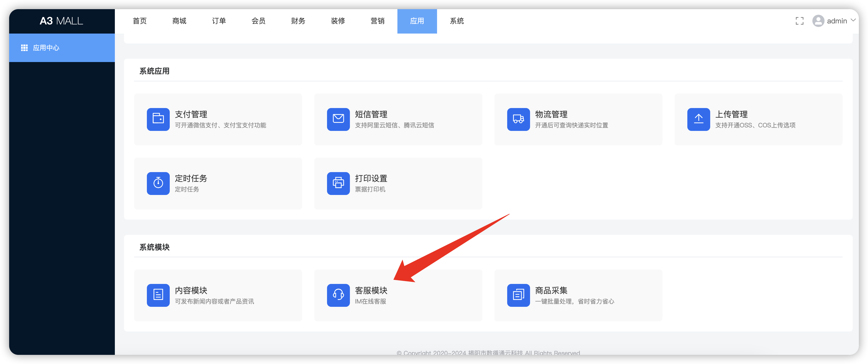The image size is (868, 364).
Task: Click the admin username text
Action: click(837, 21)
